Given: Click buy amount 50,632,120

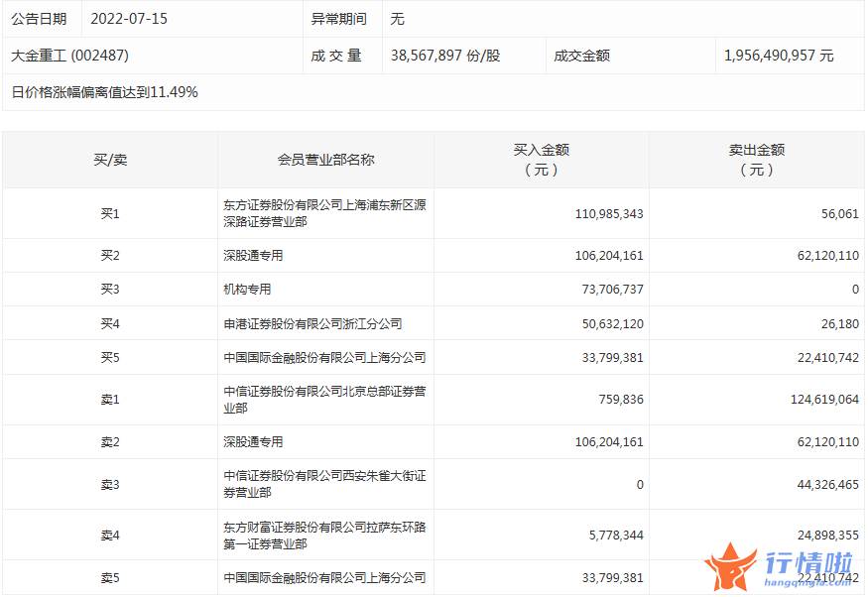Looking at the screenshot, I should pos(612,323).
